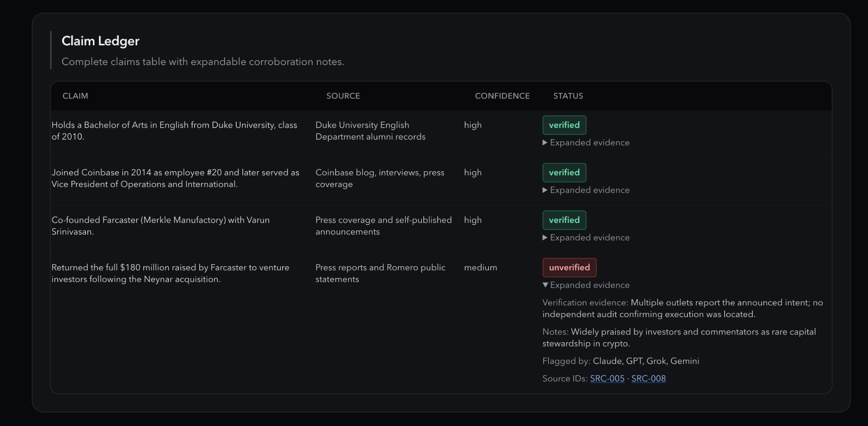868x426 pixels.
Task: Click the CONFIDENCE column header
Action: tap(502, 96)
